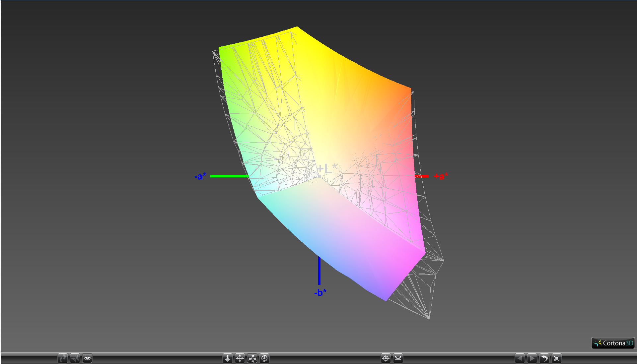Activate the Plan up-down arrow tool
Screen dimensions: 637x364
(x=228, y=358)
